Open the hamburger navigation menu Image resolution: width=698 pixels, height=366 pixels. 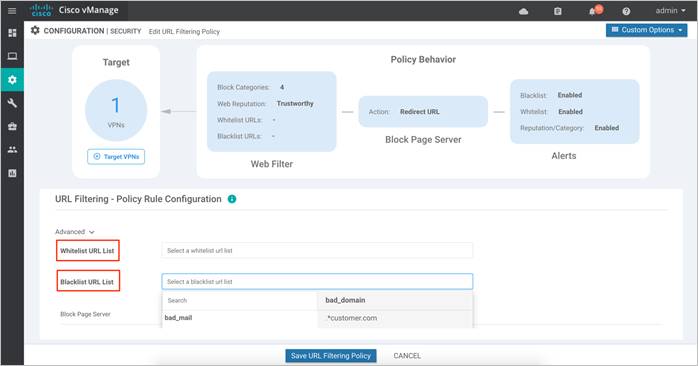12,11
